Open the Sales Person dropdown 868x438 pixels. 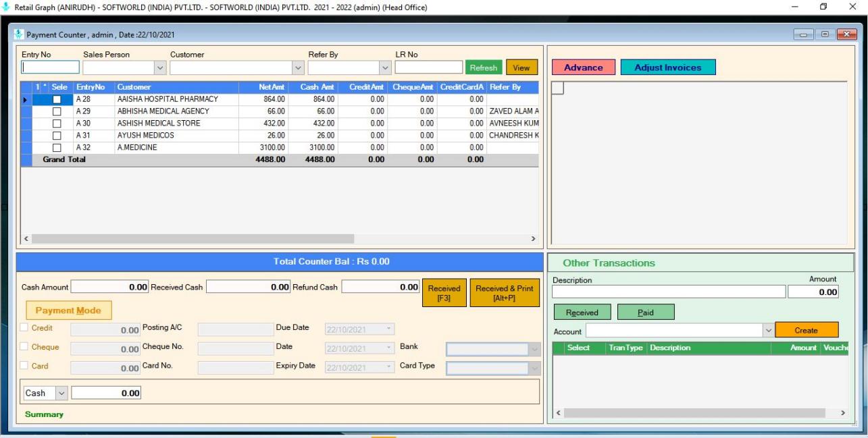coord(159,67)
